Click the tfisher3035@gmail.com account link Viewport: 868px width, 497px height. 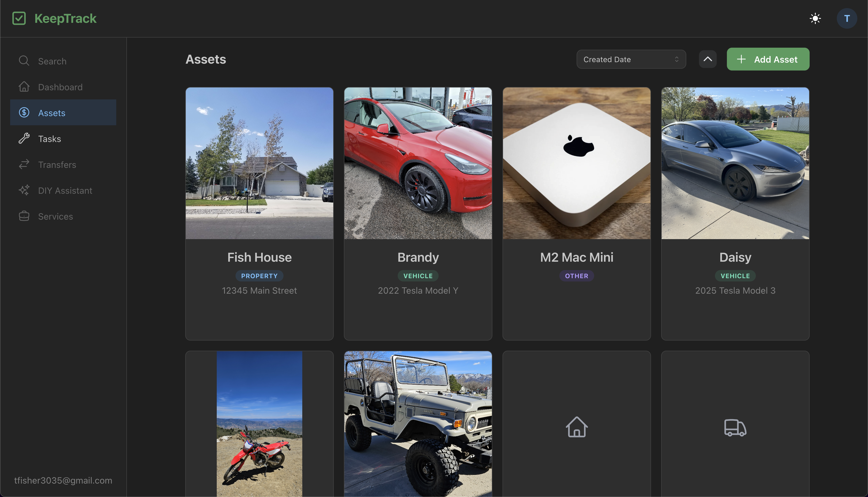[63, 480]
